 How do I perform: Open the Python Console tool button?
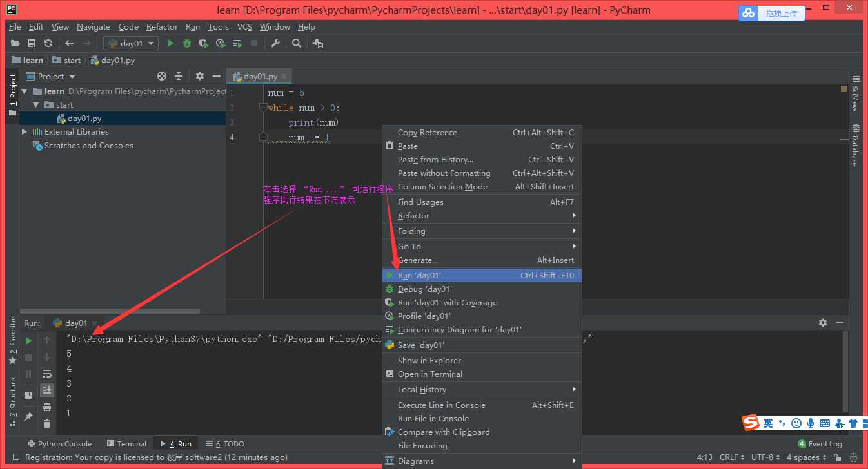(x=59, y=444)
